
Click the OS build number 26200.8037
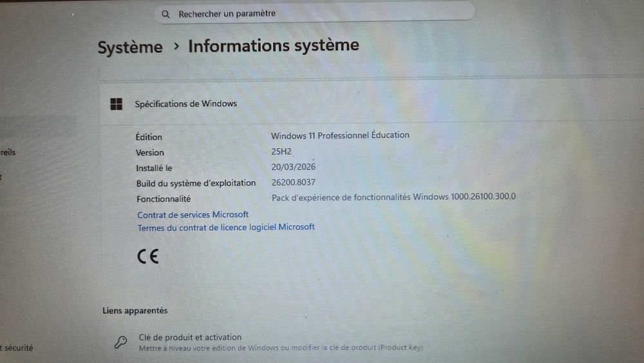coord(293,182)
